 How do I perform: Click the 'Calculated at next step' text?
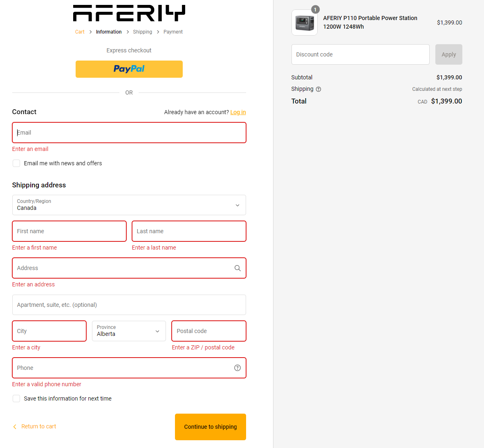pyautogui.click(x=437, y=89)
